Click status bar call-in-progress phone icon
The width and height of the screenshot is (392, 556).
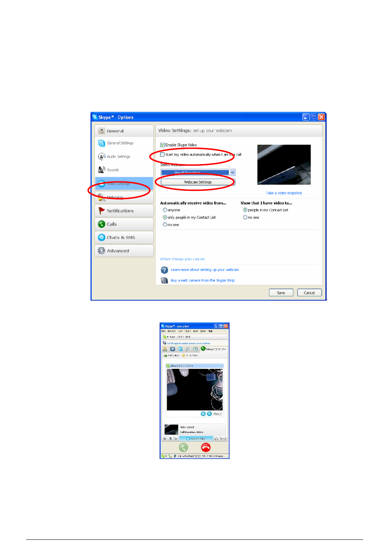(x=170, y=456)
